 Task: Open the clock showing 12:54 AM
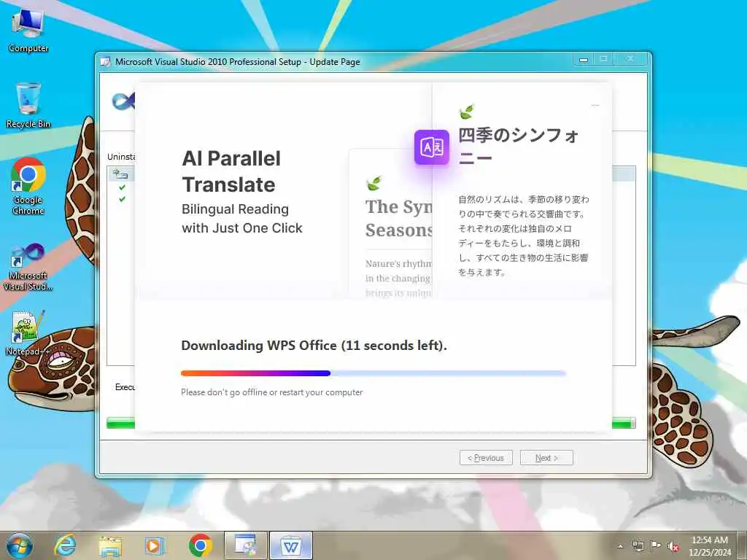click(710, 546)
